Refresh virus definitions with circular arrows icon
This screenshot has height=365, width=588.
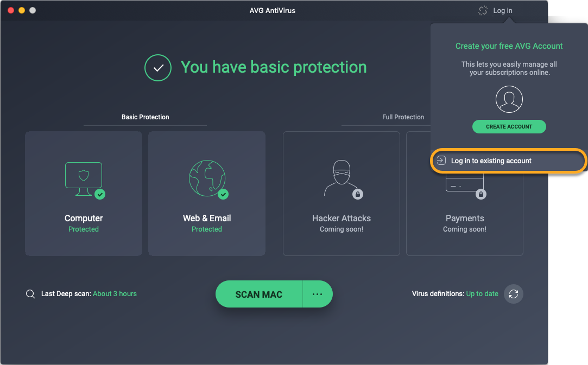pyautogui.click(x=514, y=294)
